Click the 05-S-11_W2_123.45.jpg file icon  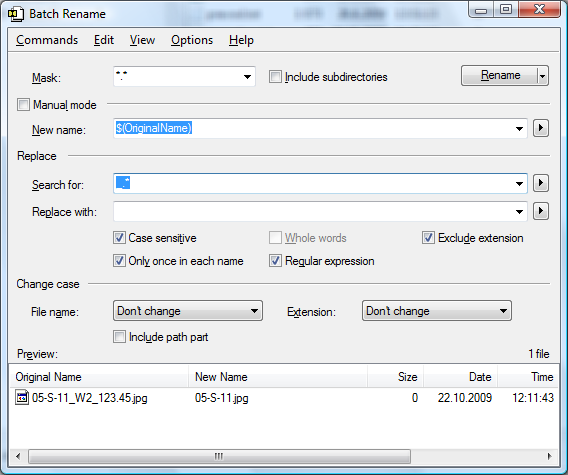[x=22, y=397]
